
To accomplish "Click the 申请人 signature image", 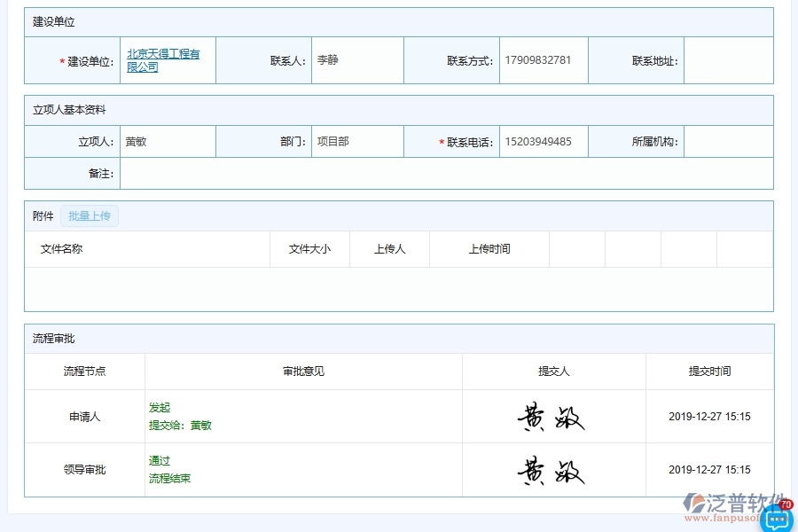I will pyautogui.click(x=552, y=416).
